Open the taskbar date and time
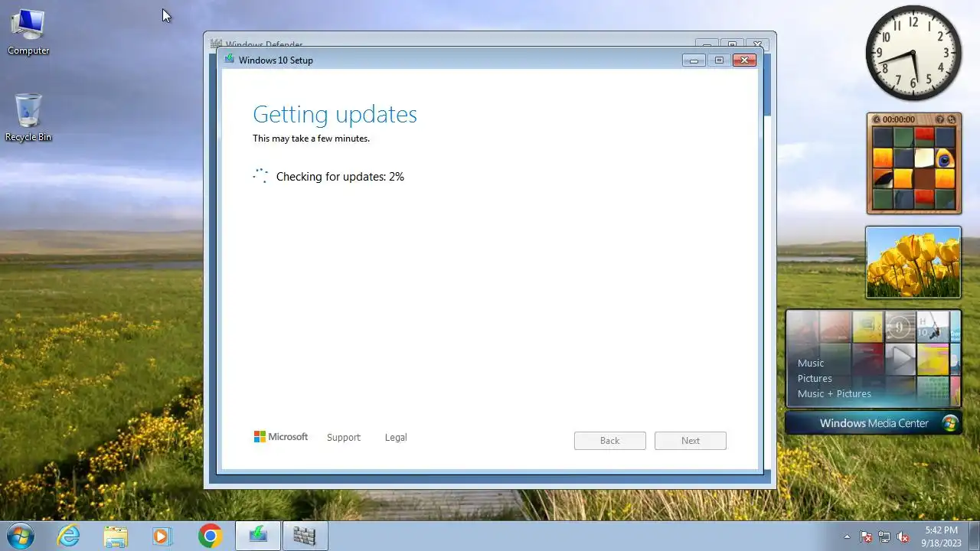The image size is (980, 551). click(x=941, y=536)
